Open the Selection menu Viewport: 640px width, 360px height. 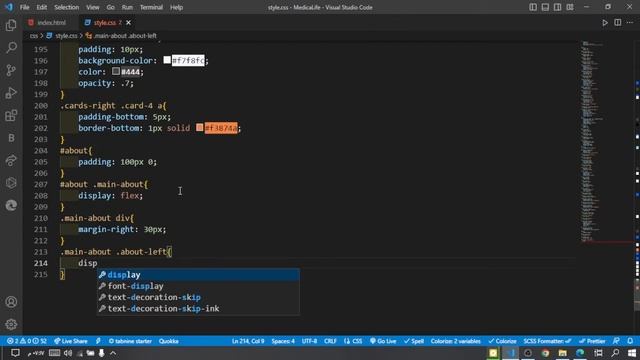point(67,7)
